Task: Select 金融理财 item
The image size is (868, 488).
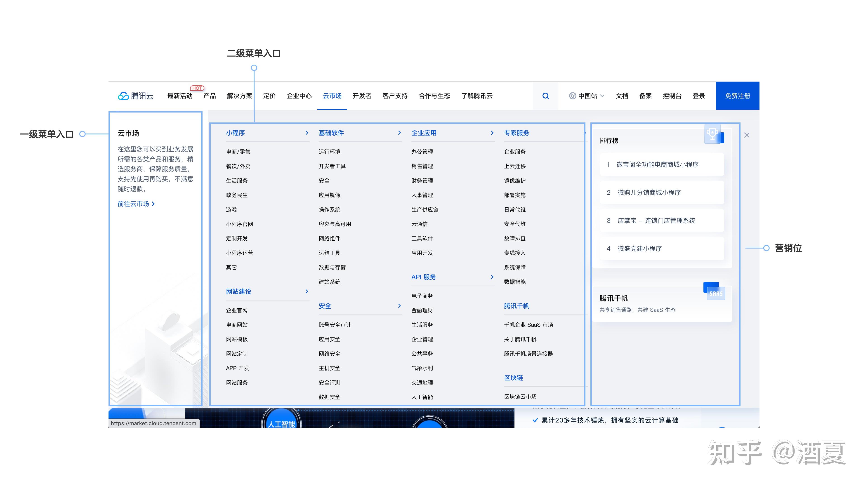Action: click(422, 310)
